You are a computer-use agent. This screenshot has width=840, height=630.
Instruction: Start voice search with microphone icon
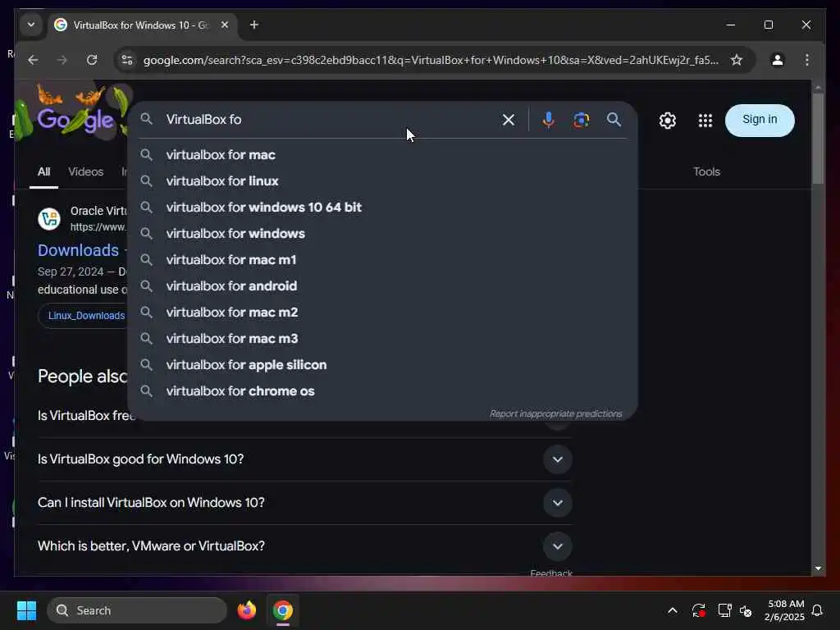[x=548, y=120]
